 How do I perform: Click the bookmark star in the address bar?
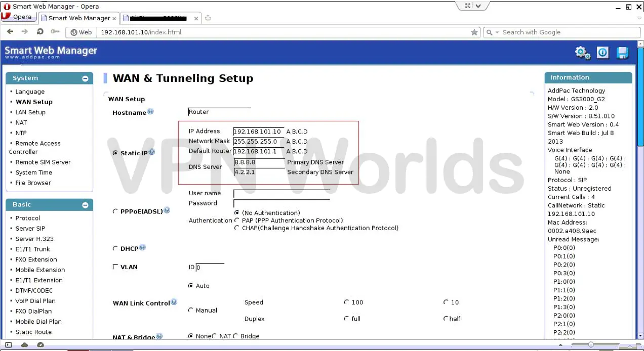point(474,32)
